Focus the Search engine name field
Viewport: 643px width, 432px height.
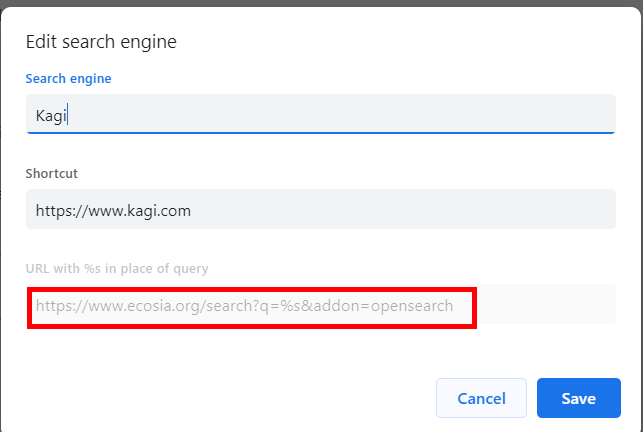point(320,114)
